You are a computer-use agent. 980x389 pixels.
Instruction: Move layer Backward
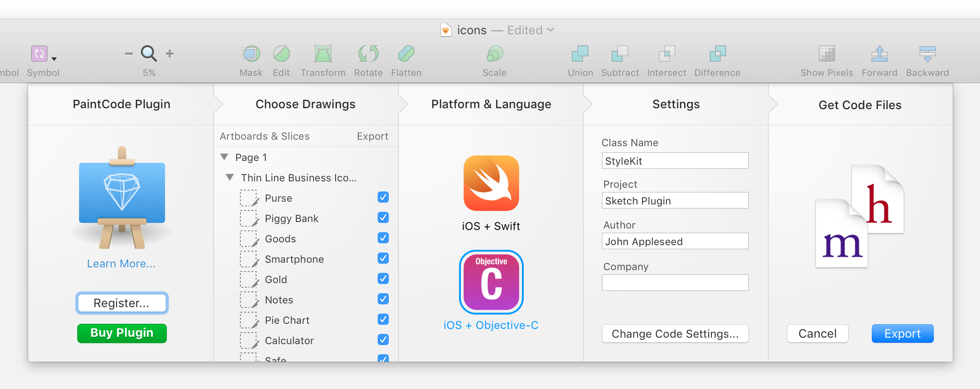(x=927, y=54)
